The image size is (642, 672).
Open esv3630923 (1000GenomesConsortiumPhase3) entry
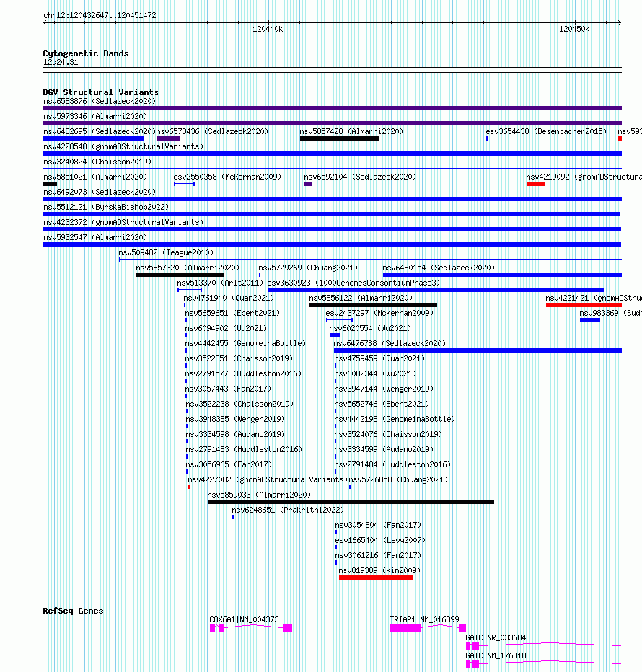(353, 283)
